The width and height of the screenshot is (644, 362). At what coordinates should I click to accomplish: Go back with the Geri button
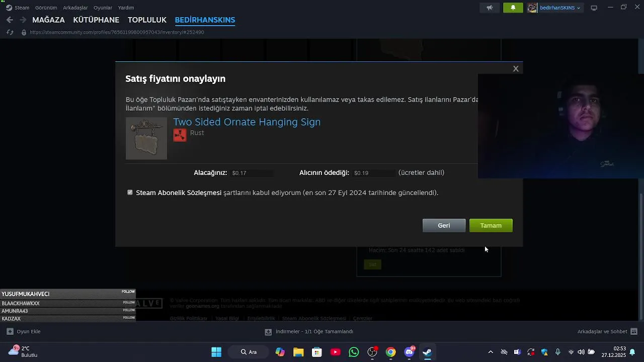click(444, 225)
